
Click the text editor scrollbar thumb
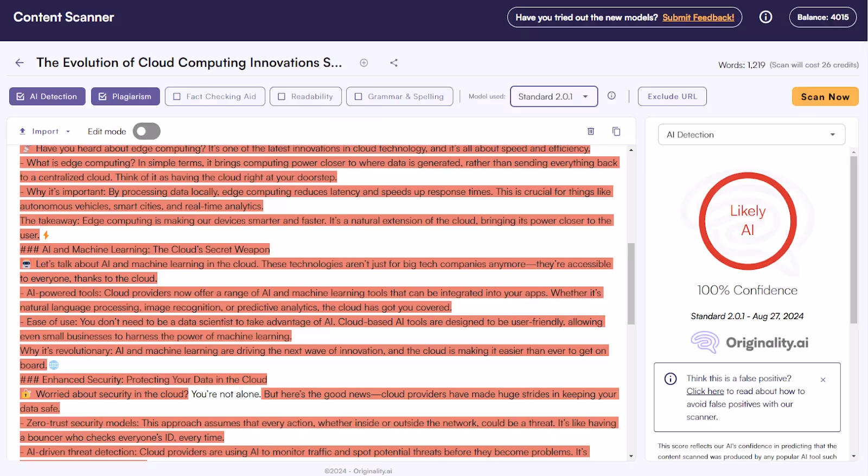point(631,283)
